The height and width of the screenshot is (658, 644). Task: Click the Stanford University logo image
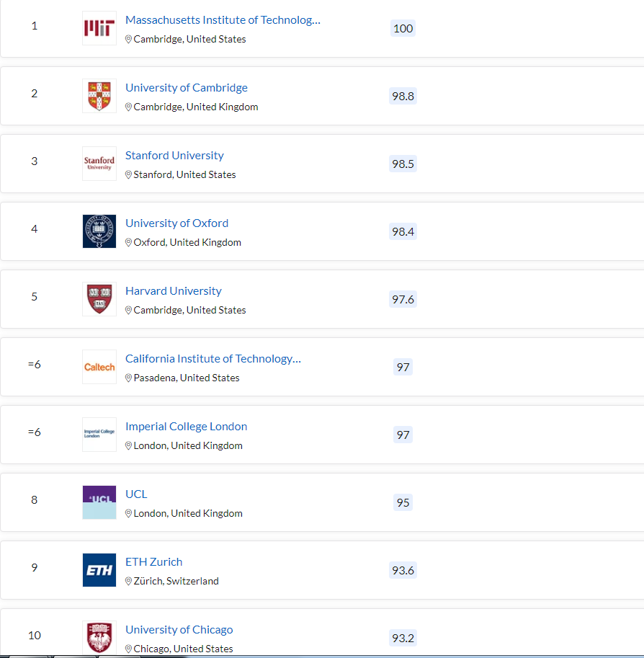pos(99,164)
